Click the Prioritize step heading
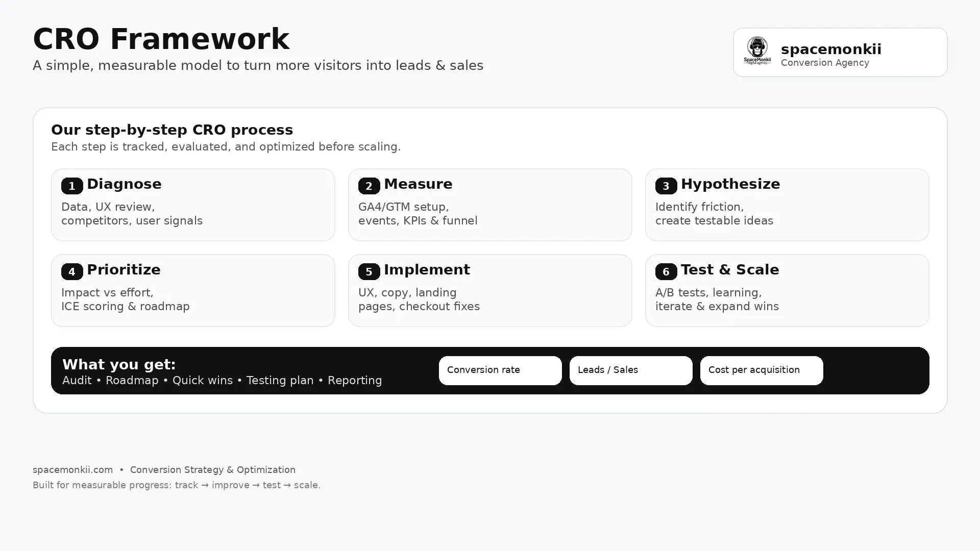This screenshot has width=980, height=551. tap(124, 270)
